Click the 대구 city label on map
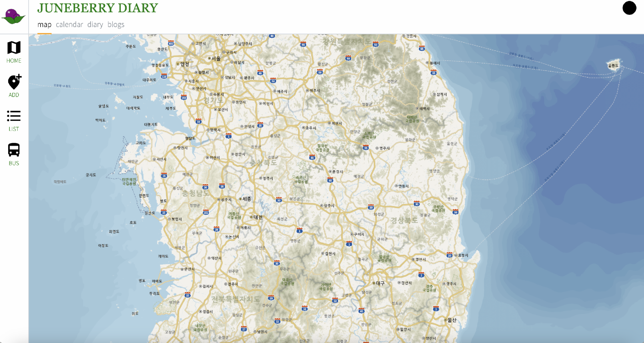Image resolution: width=644 pixels, height=343 pixels. 380,283
